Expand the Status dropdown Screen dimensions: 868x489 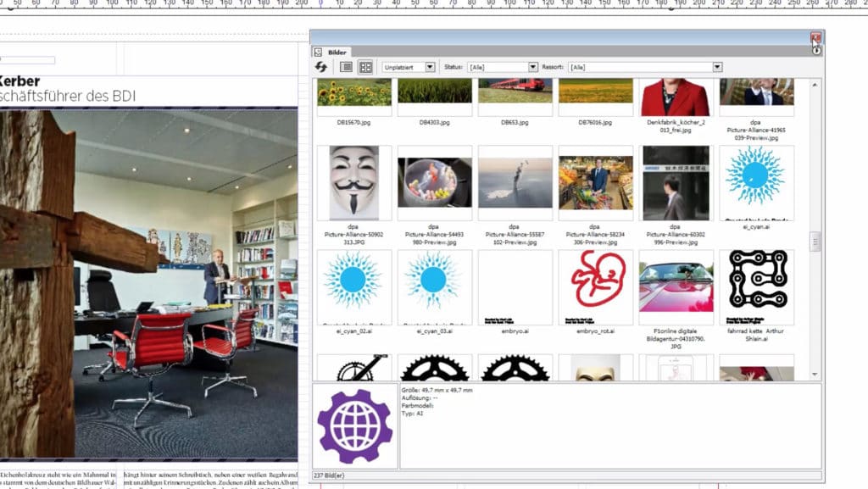coord(533,67)
